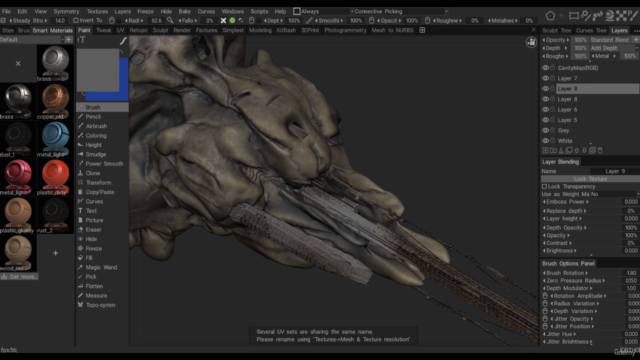Click the gray foreground color swatch
Viewport: 640px width, 360px height.
[98, 70]
